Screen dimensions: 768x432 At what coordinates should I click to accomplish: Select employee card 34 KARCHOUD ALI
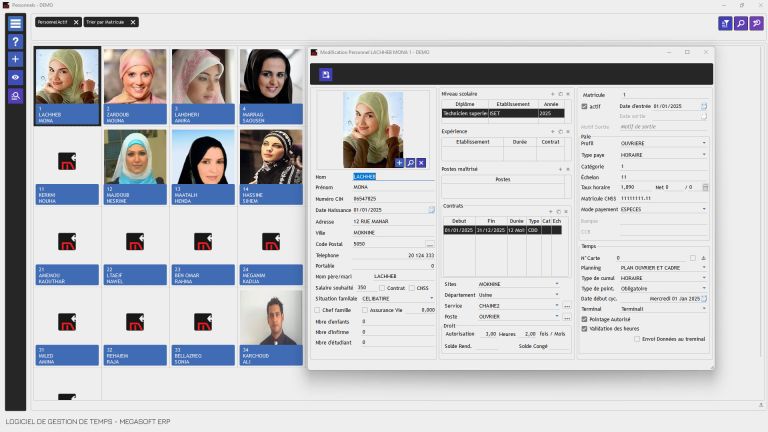[x=271, y=328]
